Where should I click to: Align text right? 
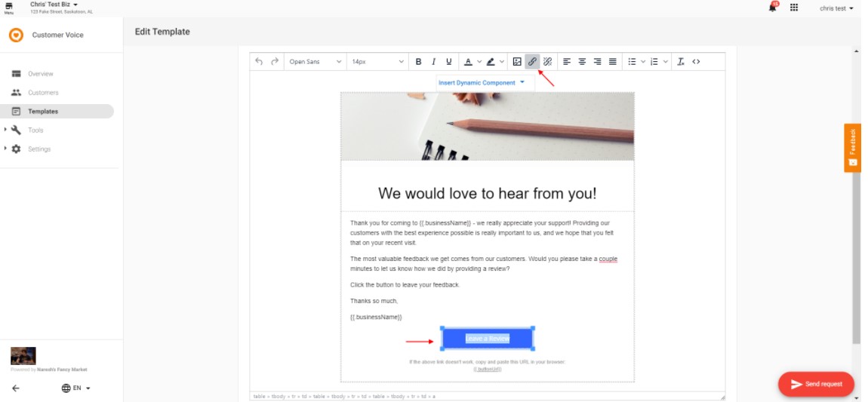(x=597, y=62)
